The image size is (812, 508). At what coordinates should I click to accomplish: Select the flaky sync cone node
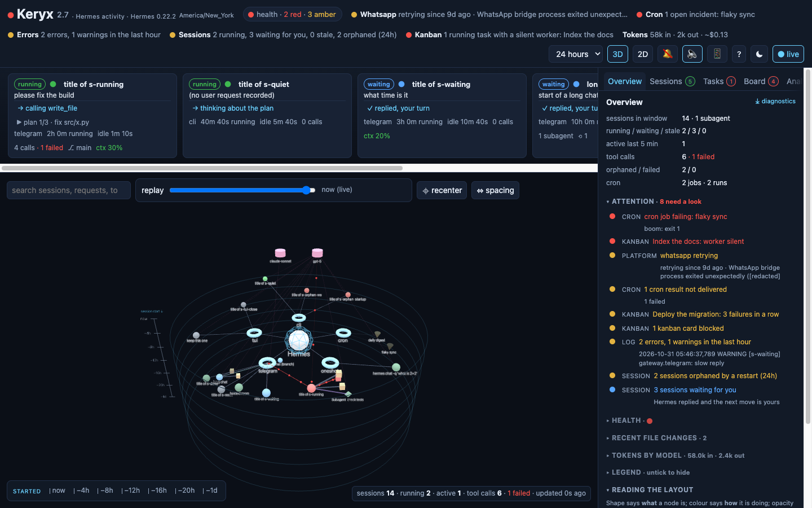(x=390, y=346)
